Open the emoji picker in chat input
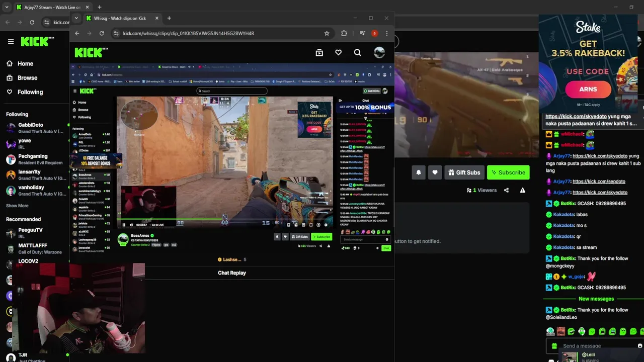The width and height of the screenshot is (644, 362). [640, 346]
